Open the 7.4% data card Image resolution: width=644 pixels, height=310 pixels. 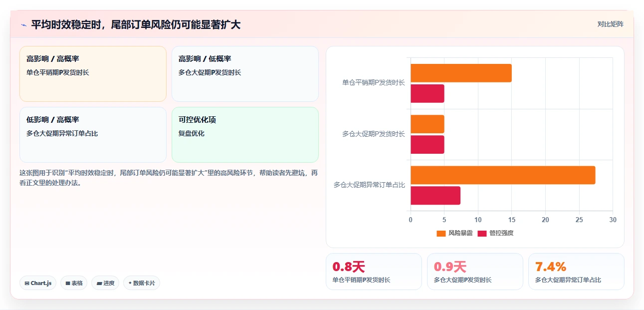(x=576, y=272)
